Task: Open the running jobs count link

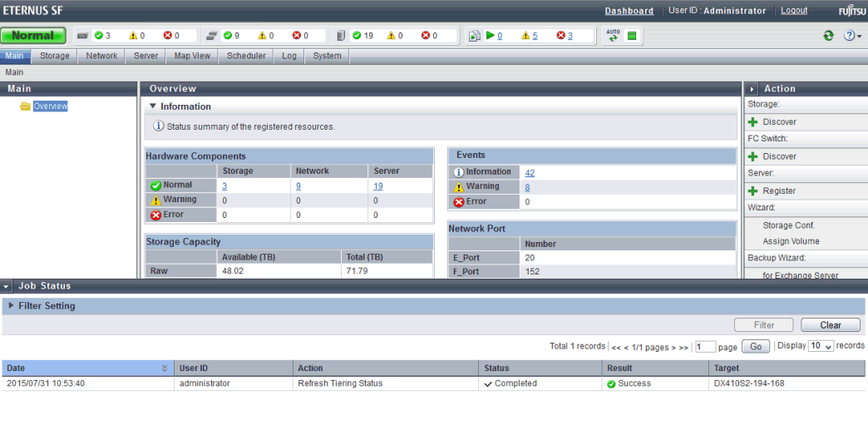Action: click(x=500, y=36)
